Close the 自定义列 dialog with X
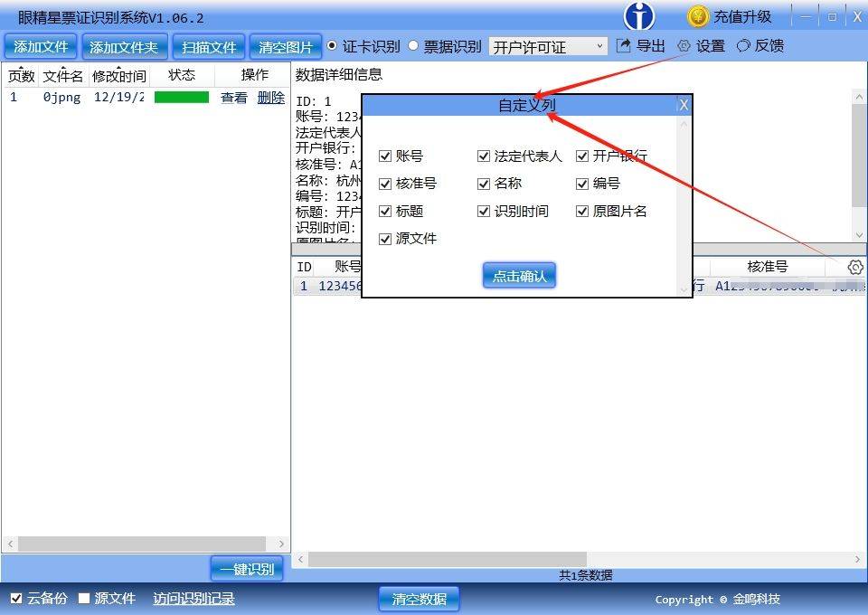 (x=684, y=105)
